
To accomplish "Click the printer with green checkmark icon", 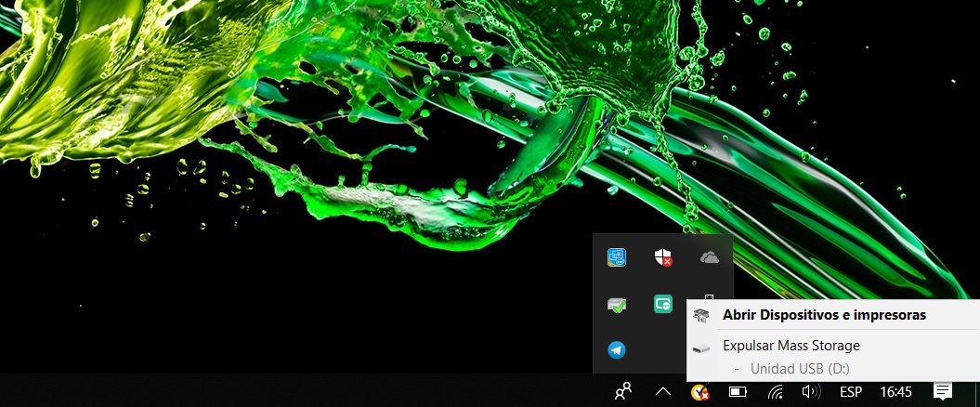I will pos(616,304).
